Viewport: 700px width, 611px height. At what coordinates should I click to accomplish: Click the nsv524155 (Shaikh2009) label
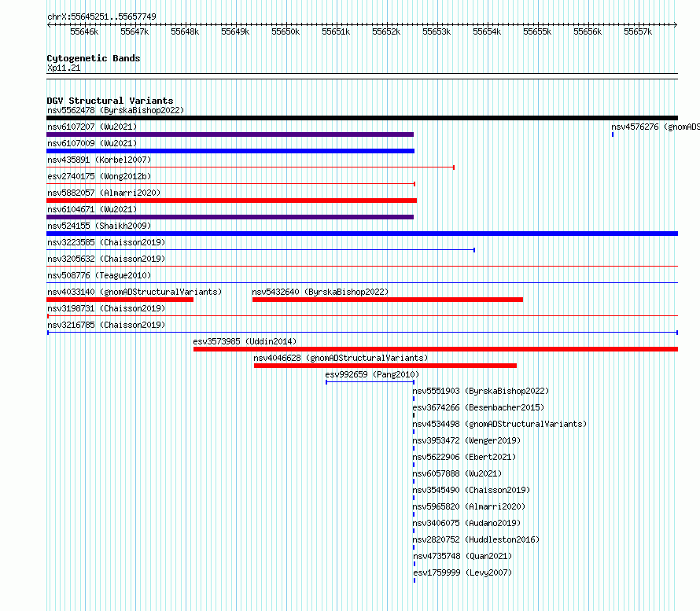click(x=99, y=226)
